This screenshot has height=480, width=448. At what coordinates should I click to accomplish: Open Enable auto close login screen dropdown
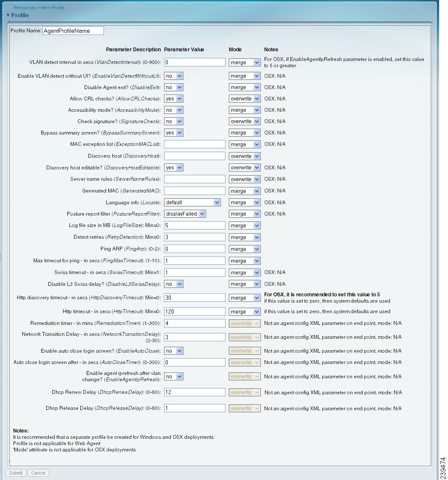(x=174, y=351)
